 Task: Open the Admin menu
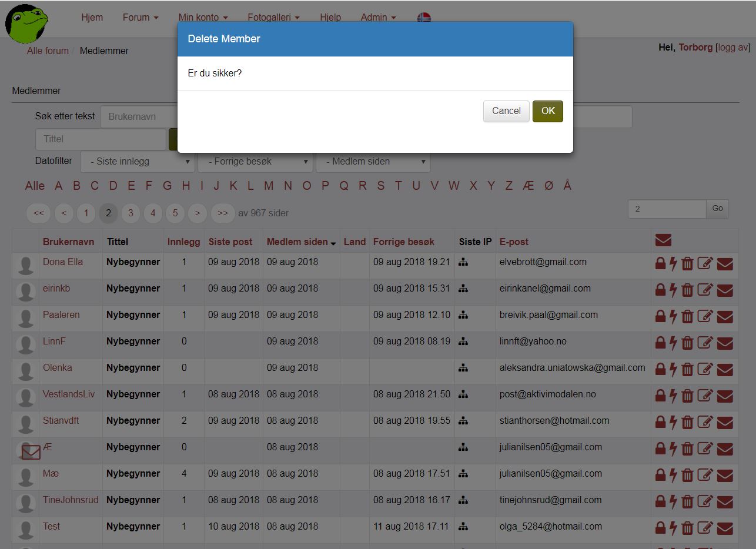tap(378, 18)
